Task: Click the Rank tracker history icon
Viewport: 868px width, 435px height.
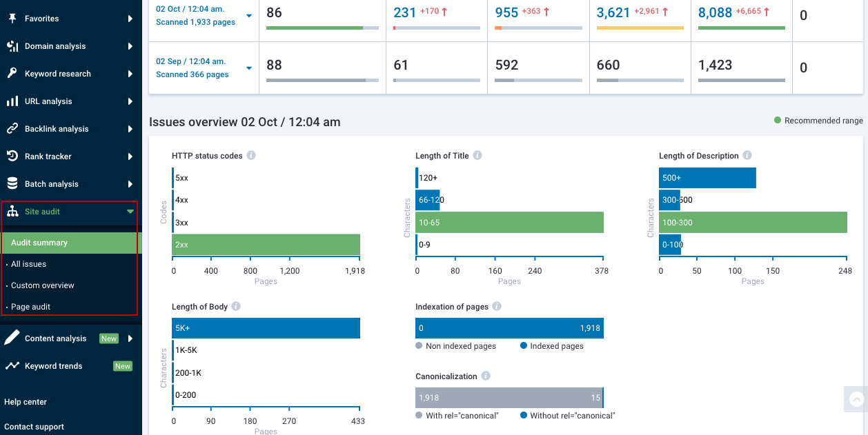Action: coord(12,156)
